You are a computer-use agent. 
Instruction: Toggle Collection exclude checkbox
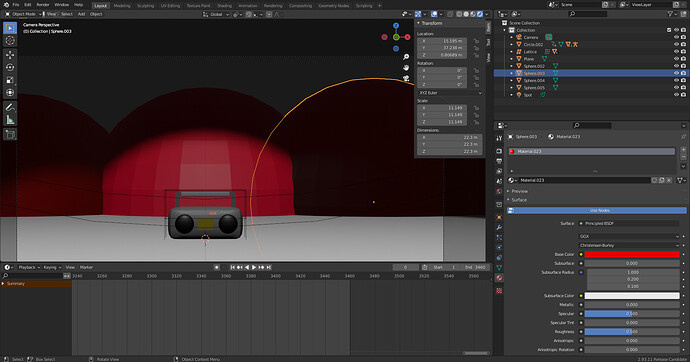[x=669, y=30]
